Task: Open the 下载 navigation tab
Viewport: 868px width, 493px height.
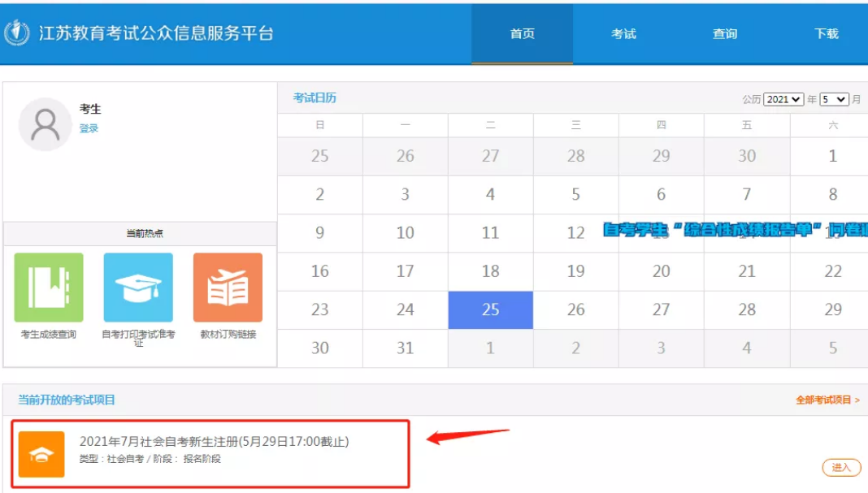Action: (826, 34)
